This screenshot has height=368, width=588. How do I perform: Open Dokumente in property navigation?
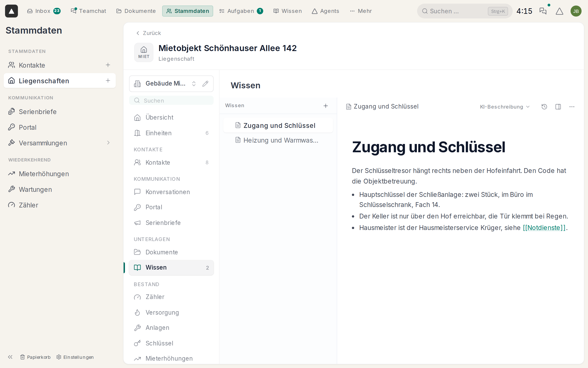[x=171, y=252]
